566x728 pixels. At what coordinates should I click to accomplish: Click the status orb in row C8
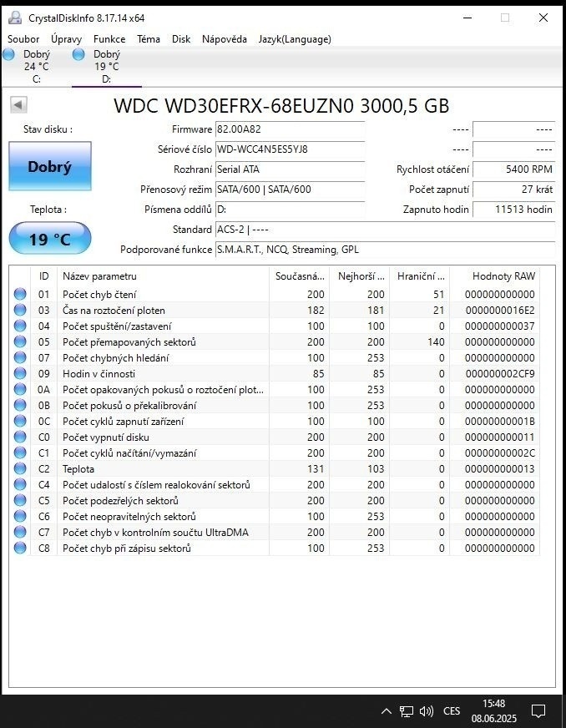tap(20, 548)
